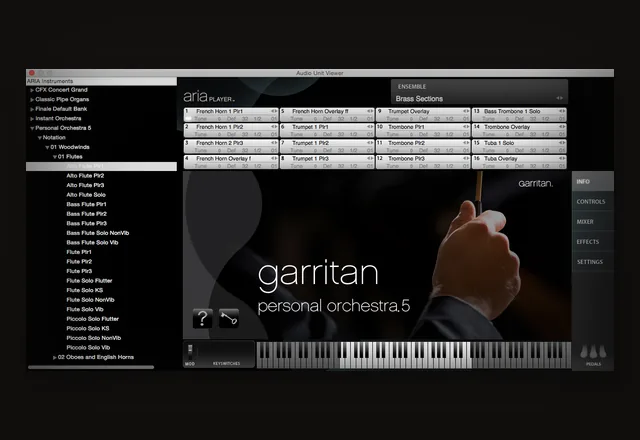Select Alto Flute Solo instrument
This screenshot has height=440, width=640.
(x=86, y=195)
